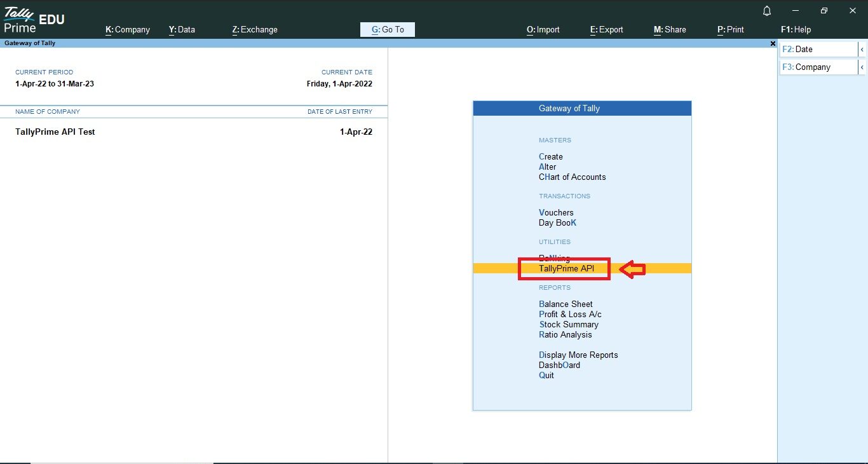Image resolution: width=868 pixels, height=464 pixels.
Task: Open the Dashboard option
Action: tap(559, 365)
